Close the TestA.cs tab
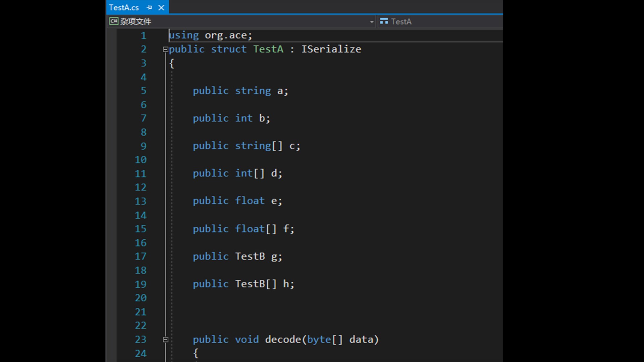The image size is (644, 362). pyautogui.click(x=161, y=7)
